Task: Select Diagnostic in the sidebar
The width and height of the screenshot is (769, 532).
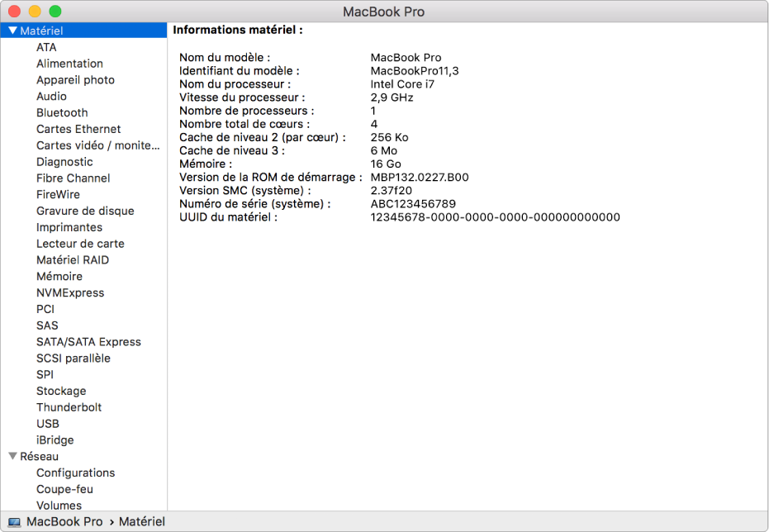Action: pyautogui.click(x=64, y=162)
